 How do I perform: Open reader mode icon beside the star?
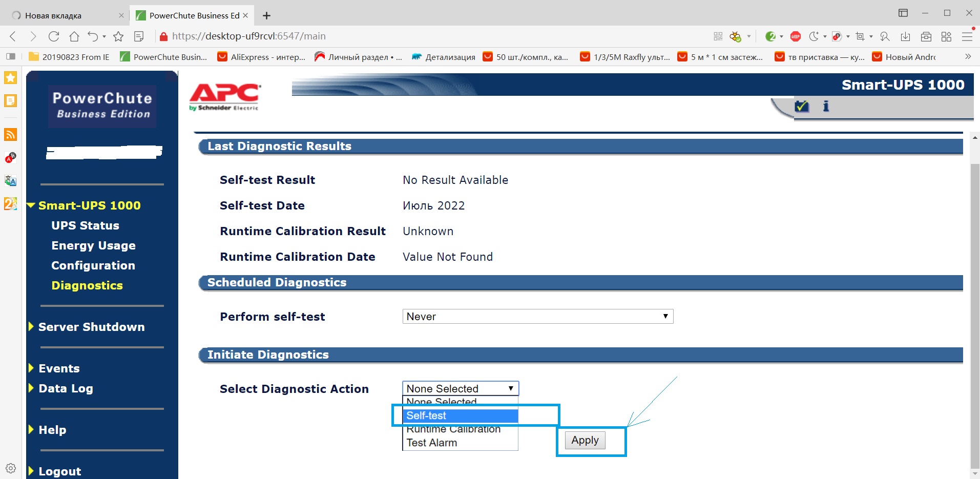139,36
